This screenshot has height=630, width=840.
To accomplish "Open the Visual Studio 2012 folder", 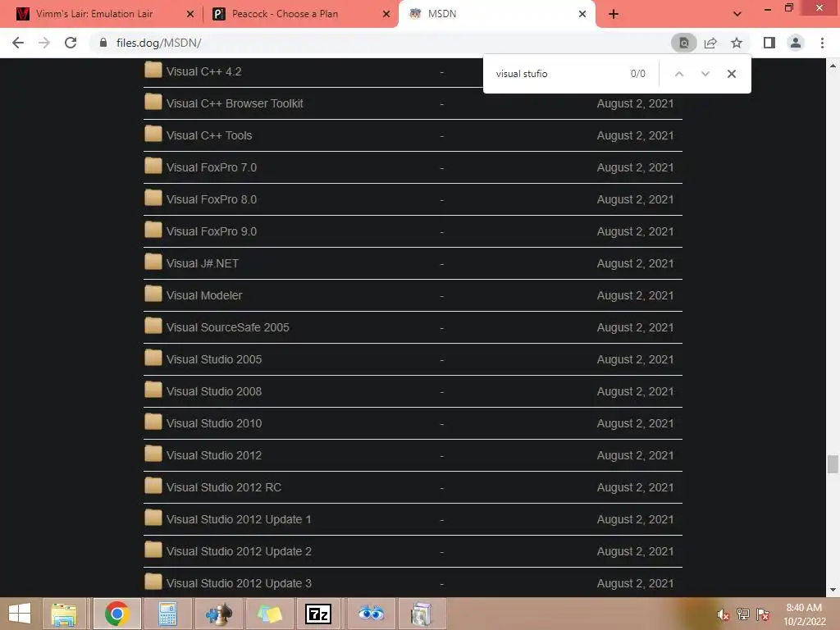I will coord(214,455).
